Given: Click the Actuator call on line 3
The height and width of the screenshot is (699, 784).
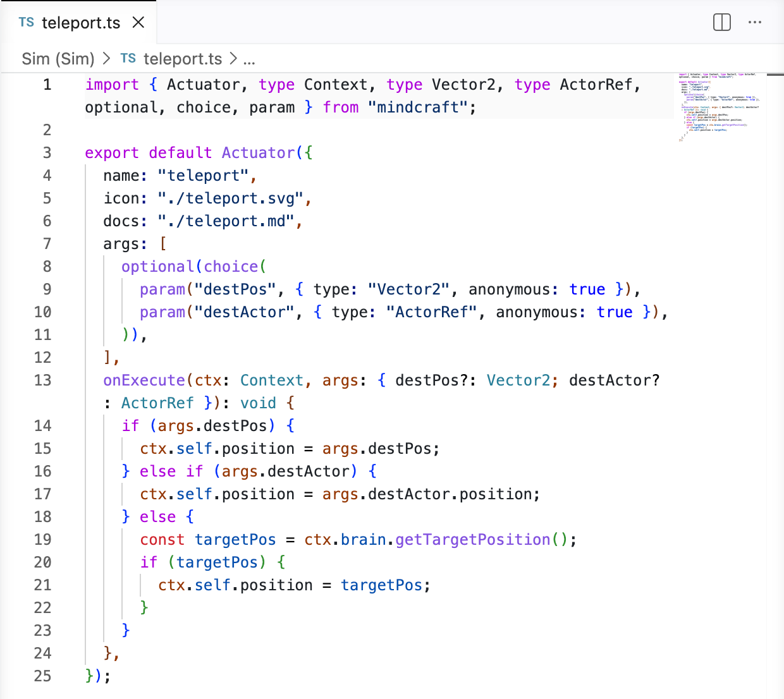Looking at the screenshot, I should [257, 152].
